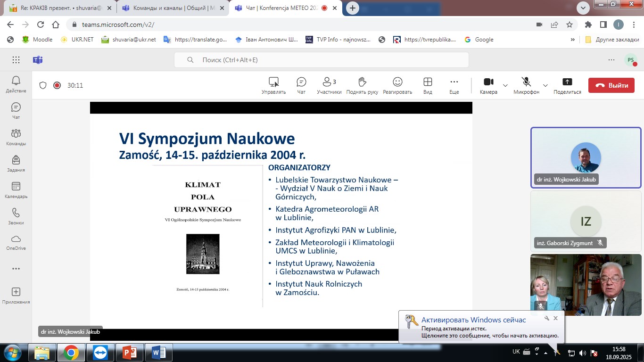Viewport: 644px width, 362px height.
Task: Launch TeamViewer from the taskbar
Action: click(100, 353)
